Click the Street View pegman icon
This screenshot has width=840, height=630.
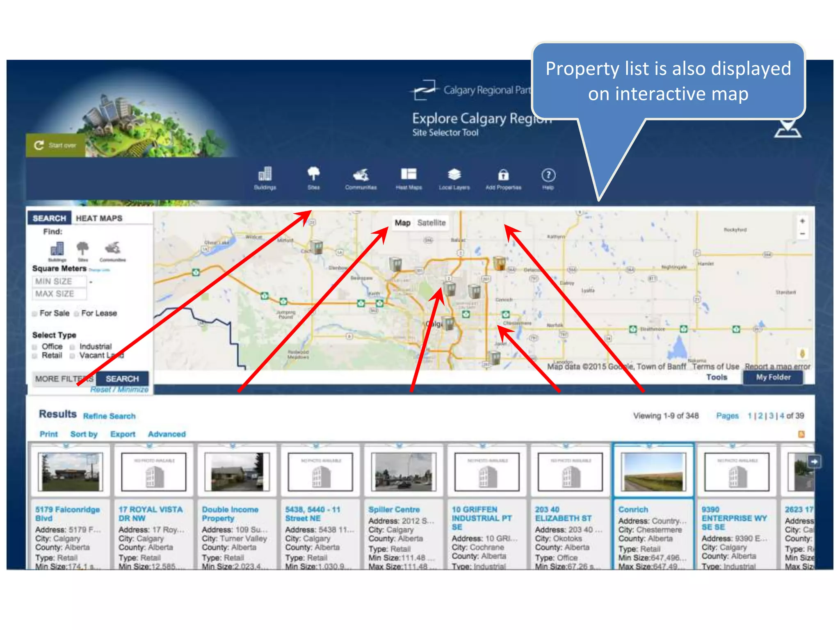(802, 353)
